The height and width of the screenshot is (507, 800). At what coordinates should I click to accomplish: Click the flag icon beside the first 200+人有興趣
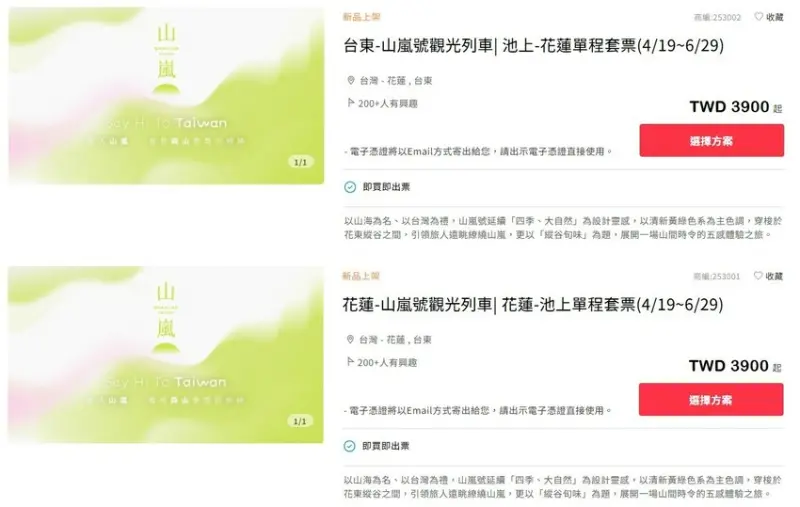(x=351, y=103)
